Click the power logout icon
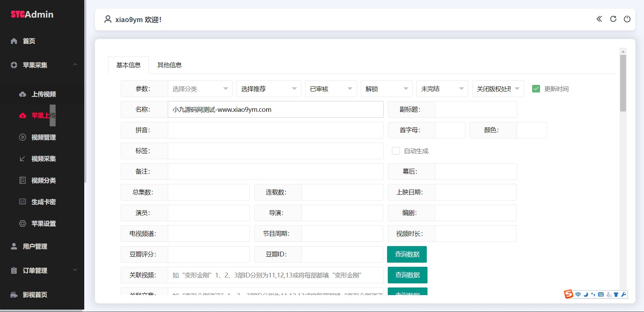This screenshot has height=312, width=644. [627, 19]
